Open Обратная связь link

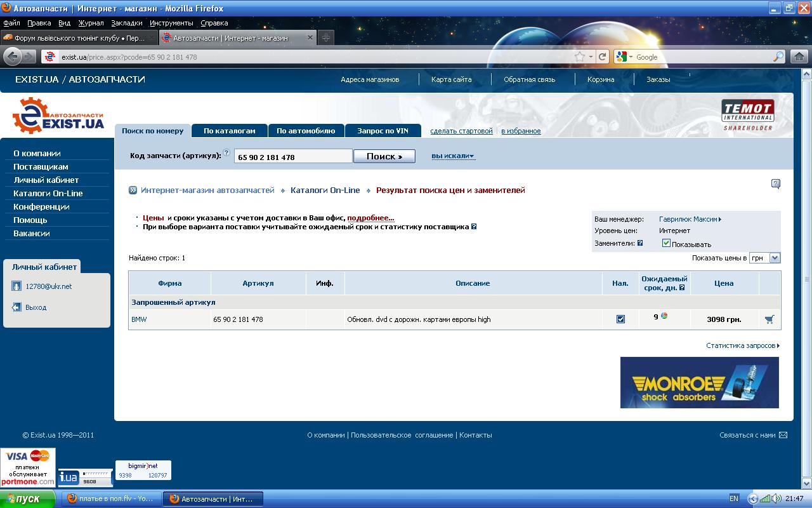529,79
